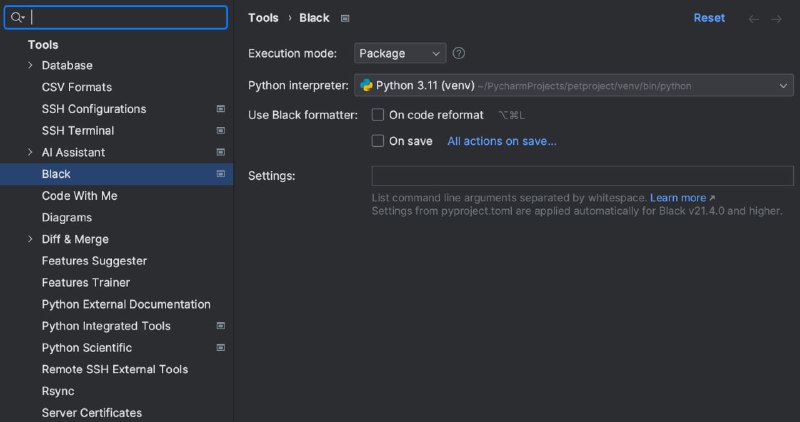Expand the Database tree node

30,65
